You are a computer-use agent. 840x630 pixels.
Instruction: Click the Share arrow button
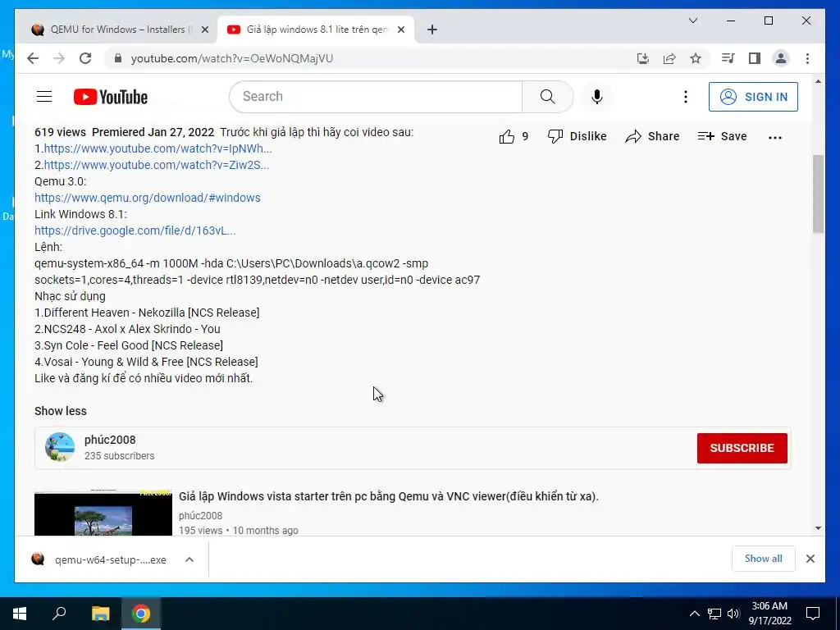click(x=652, y=137)
